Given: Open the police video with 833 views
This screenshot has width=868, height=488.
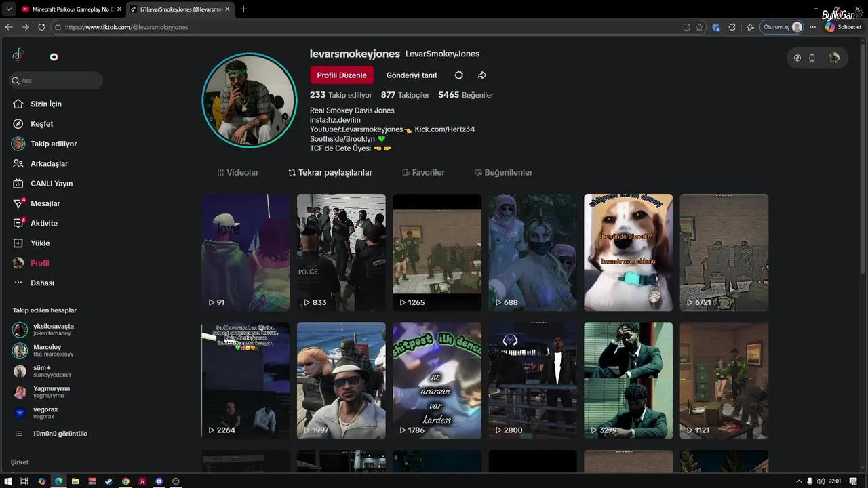Looking at the screenshot, I should coord(341,252).
